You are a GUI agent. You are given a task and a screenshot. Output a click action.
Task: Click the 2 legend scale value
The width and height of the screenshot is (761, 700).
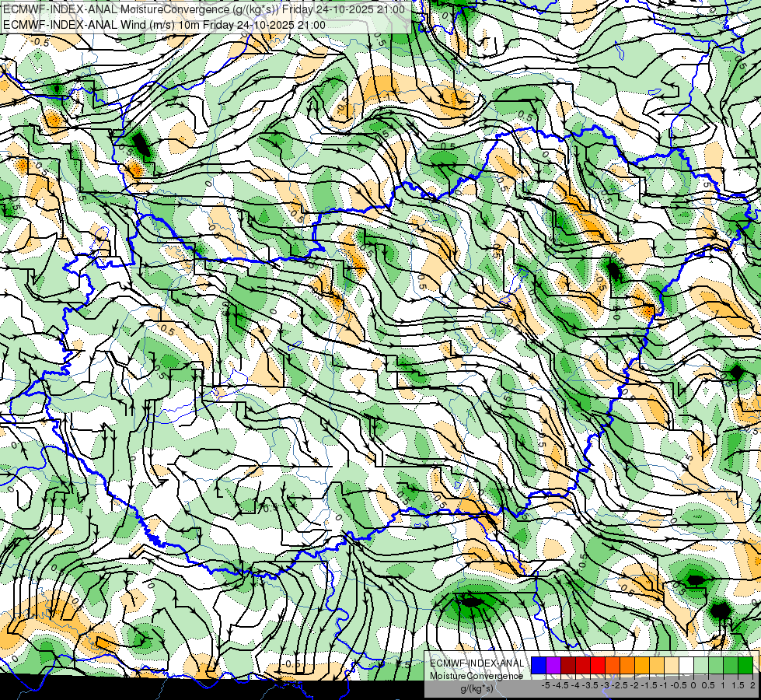752,685
